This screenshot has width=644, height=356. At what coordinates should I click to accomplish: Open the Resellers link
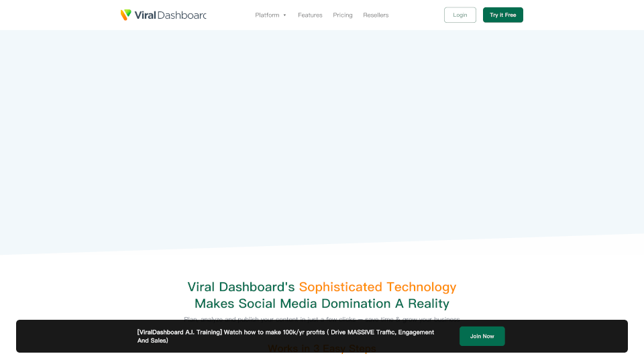(376, 15)
